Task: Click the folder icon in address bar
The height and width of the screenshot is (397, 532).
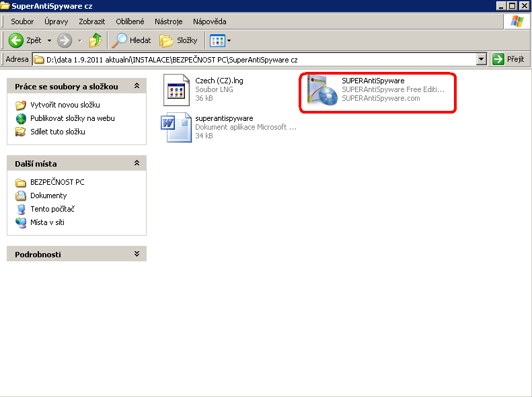Action: pyautogui.click(x=39, y=60)
